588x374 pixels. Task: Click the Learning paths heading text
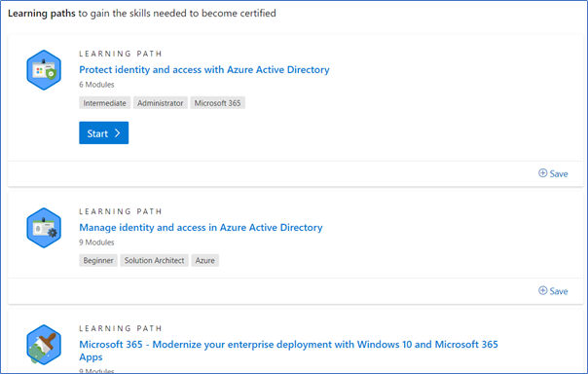(x=42, y=13)
